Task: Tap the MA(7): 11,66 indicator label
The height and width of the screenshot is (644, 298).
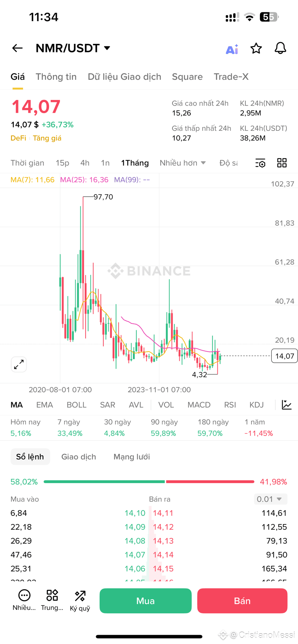Action: tap(32, 180)
